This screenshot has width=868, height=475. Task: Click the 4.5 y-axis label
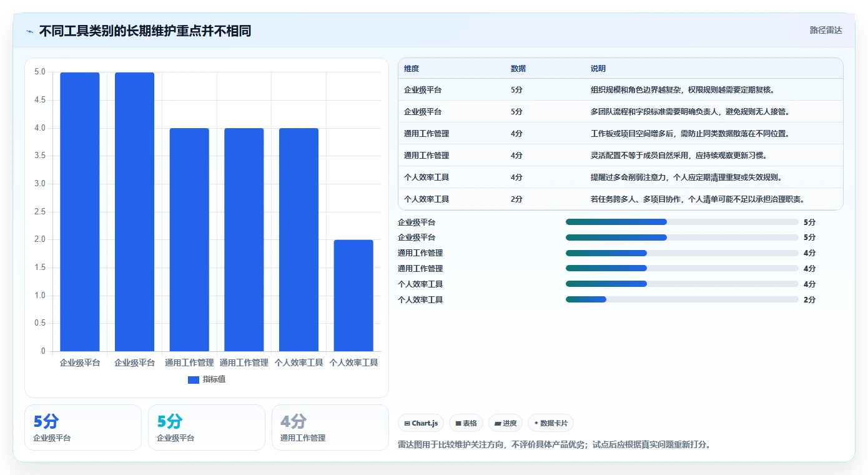[x=39, y=100]
